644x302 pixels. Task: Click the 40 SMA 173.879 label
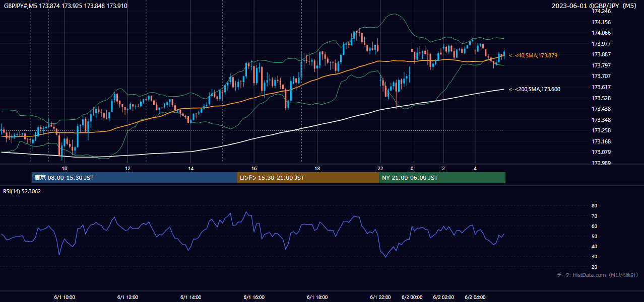click(x=533, y=55)
